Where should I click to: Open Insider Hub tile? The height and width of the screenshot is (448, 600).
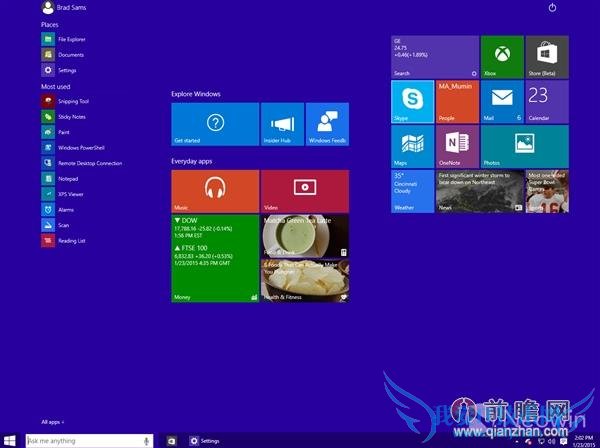[x=282, y=124]
